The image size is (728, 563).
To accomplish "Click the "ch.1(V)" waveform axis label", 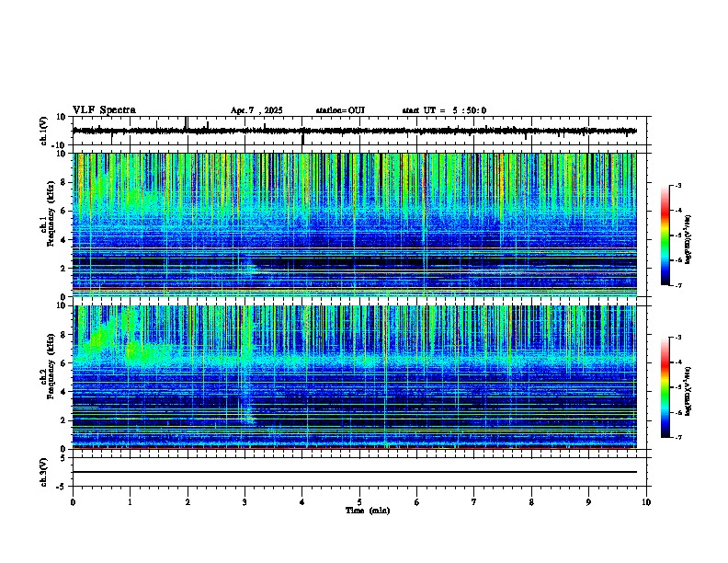I will 44,131.
